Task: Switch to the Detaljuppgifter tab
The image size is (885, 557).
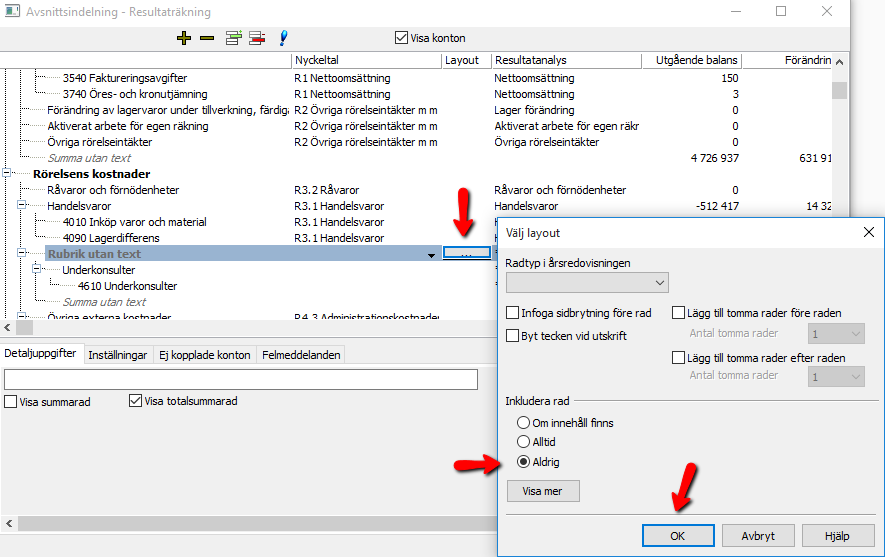Action: (x=40, y=353)
